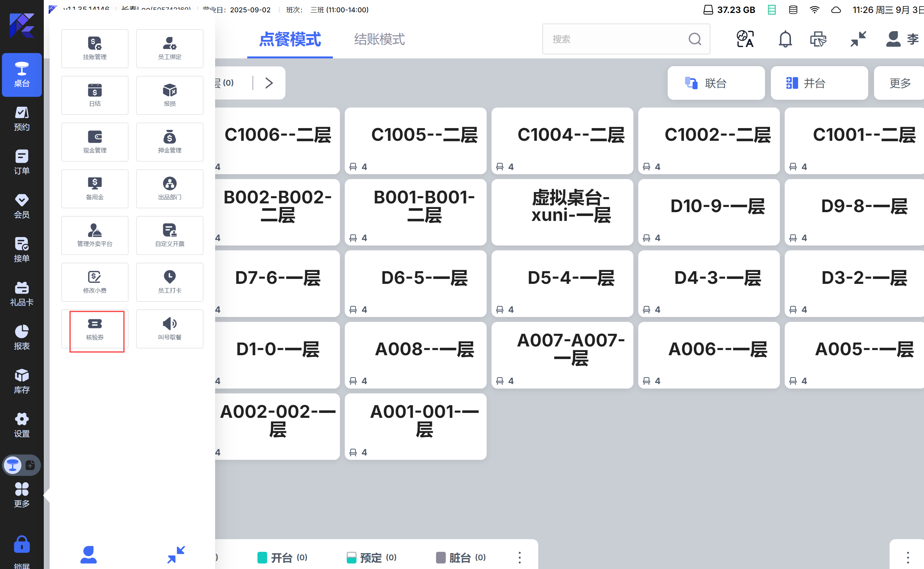Open 员工打卡 clock-in icon
The image size is (924, 569).
click(x=169, y=282)
